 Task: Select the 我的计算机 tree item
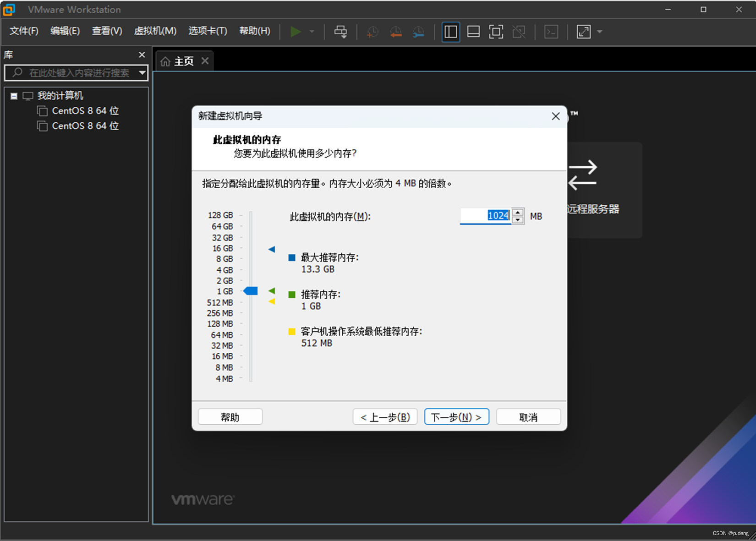coord(60,95)
